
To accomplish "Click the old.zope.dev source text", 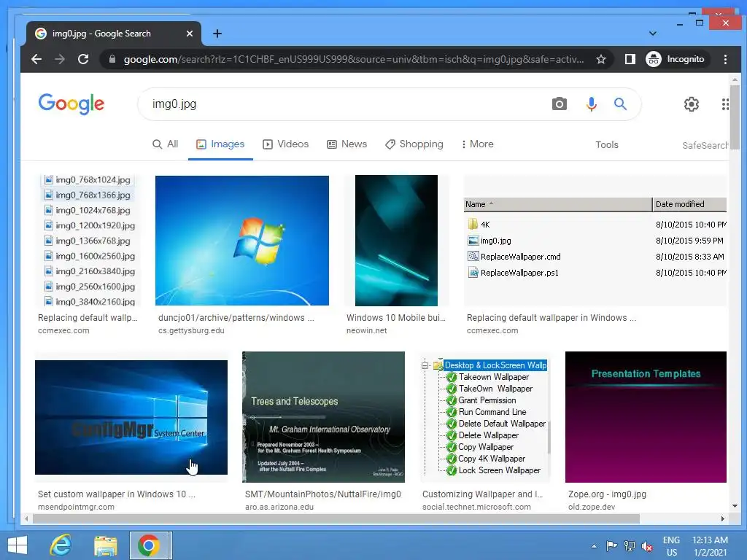I will pyautogui.click(x=591, y=507).
